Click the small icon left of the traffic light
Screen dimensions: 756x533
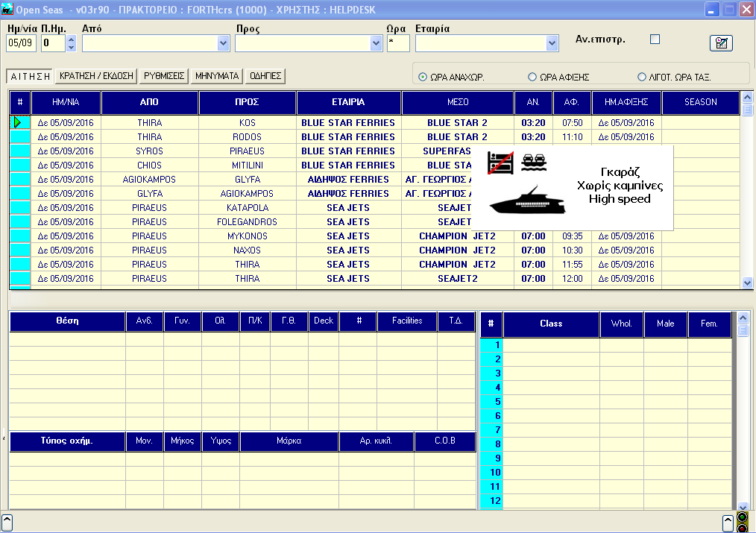pos(728,523)
